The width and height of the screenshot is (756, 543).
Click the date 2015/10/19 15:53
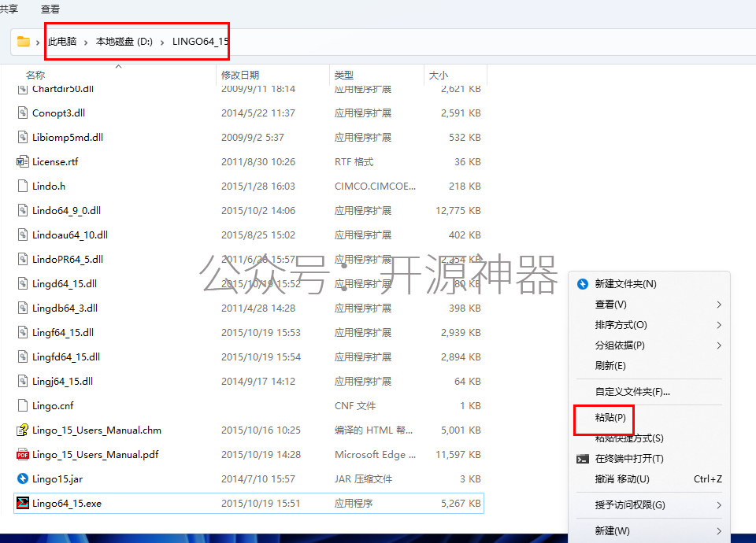click(261, 332)
